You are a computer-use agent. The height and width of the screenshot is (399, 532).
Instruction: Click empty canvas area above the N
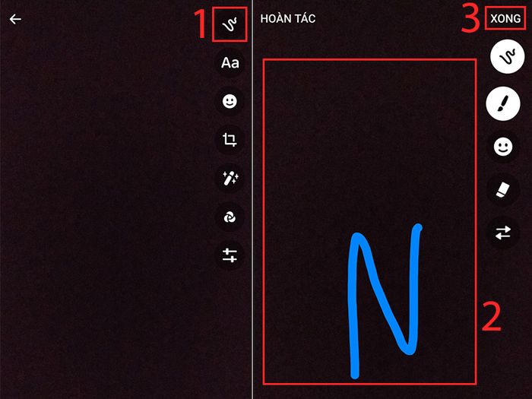[370, 136]
